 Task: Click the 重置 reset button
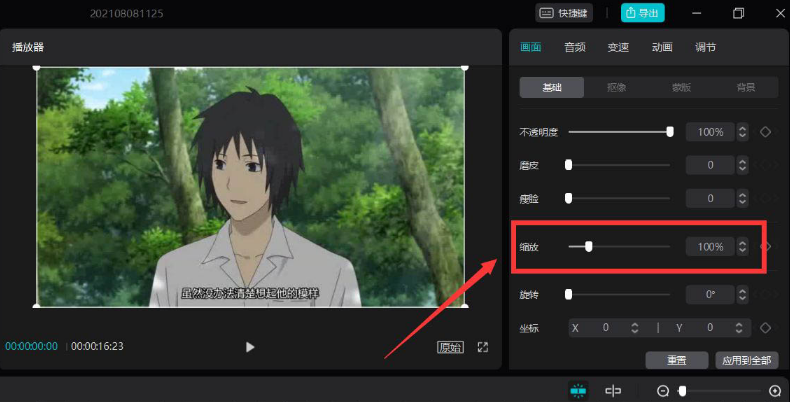(x=677, y=360)
